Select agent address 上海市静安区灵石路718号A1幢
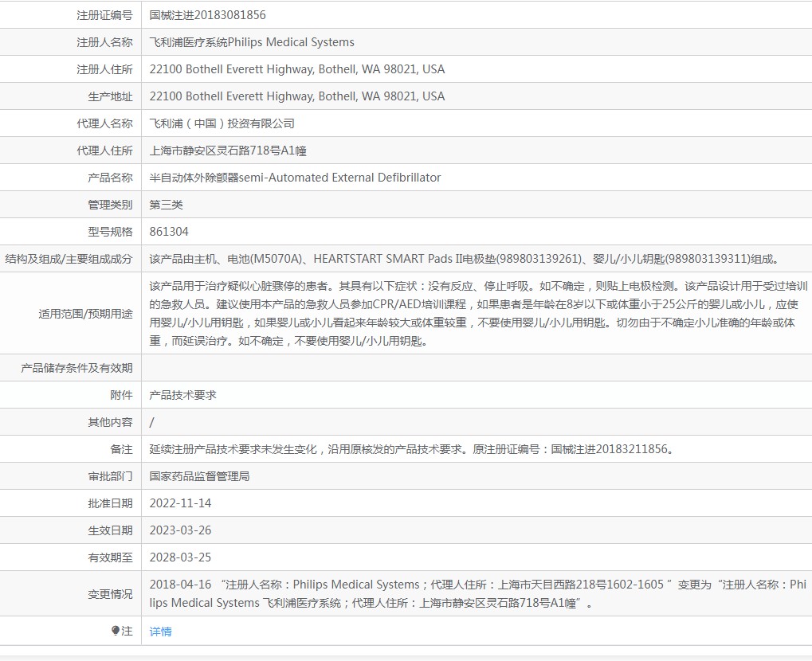 pyautogui.click(x=228, y=151)
